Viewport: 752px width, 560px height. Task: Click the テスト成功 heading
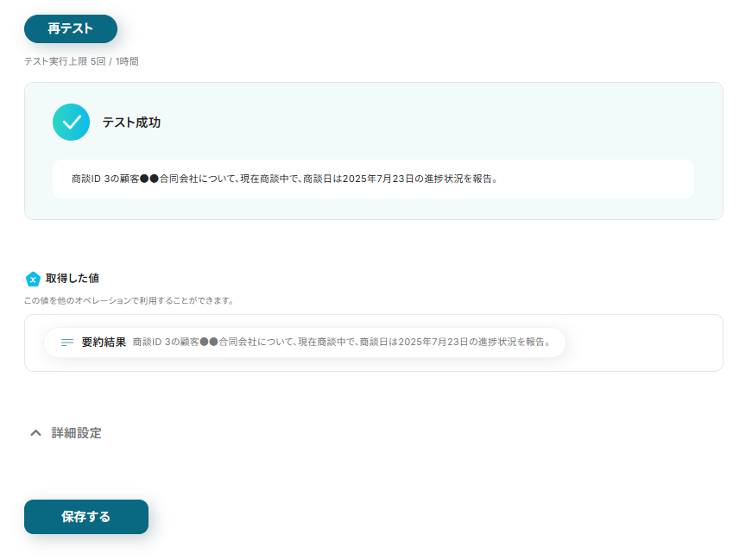click(131, 123)
